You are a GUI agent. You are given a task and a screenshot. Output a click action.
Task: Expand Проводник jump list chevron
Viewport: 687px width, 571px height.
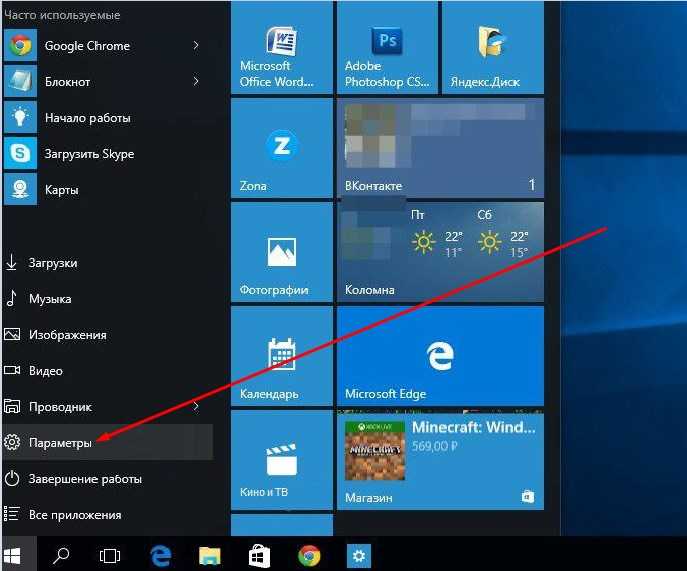pos(196,407)
